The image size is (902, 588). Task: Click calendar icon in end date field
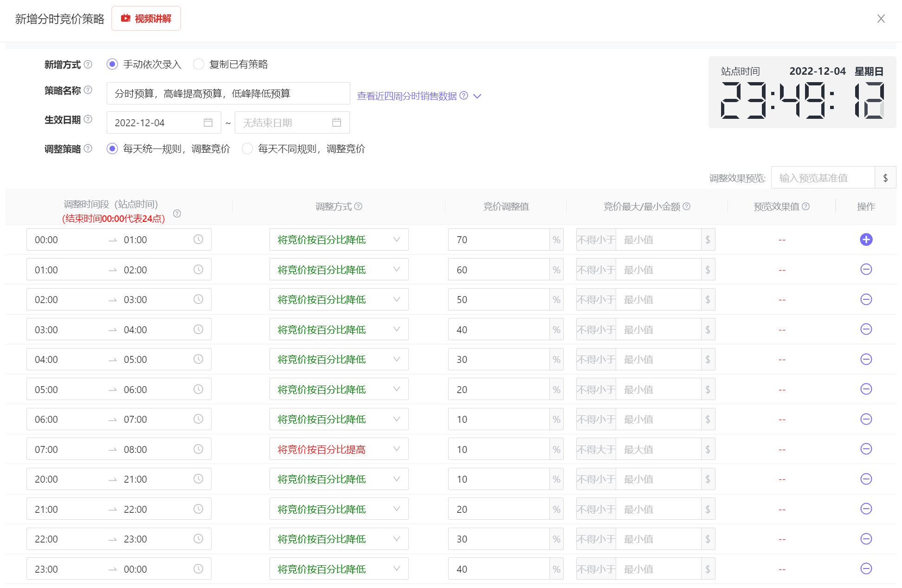click(336, 123)
